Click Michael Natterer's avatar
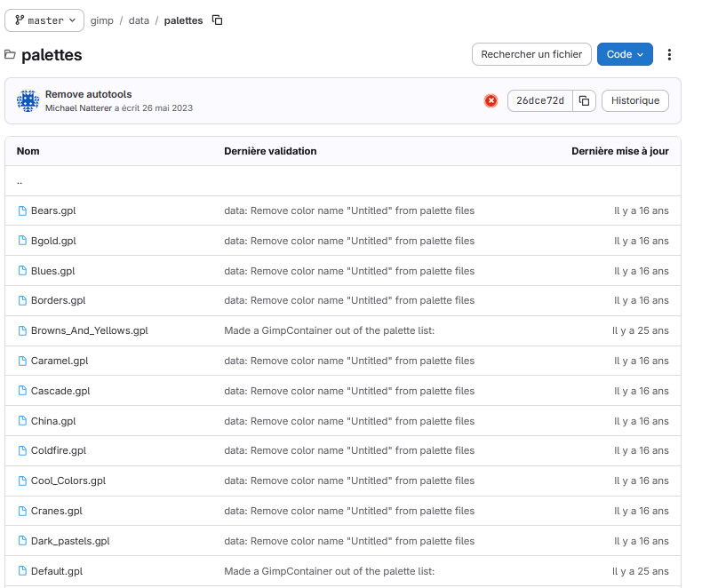The image size is (710, 588). coord(28,100)
